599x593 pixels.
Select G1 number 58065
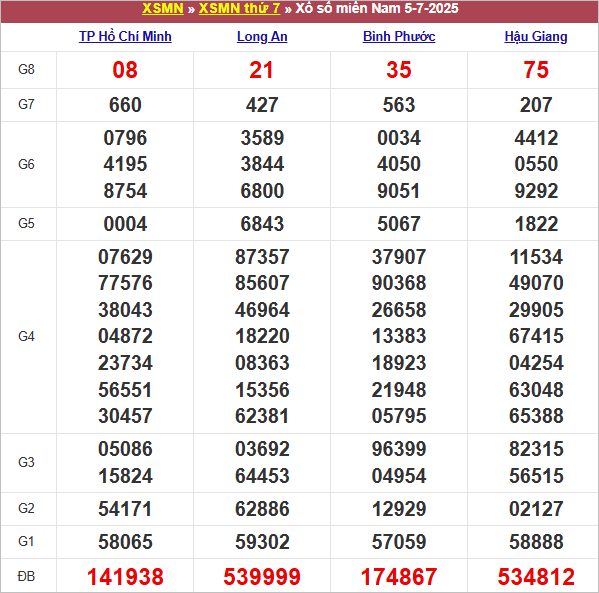click(x=125, y=542)
